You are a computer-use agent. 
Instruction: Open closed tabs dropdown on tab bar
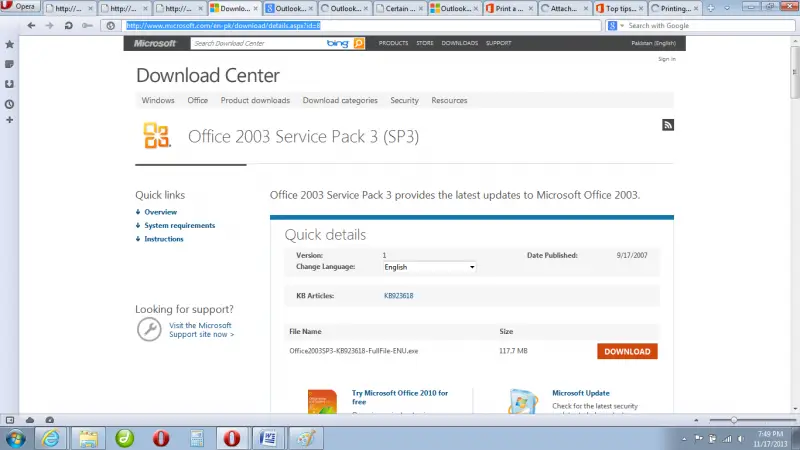tap(727, 8)
